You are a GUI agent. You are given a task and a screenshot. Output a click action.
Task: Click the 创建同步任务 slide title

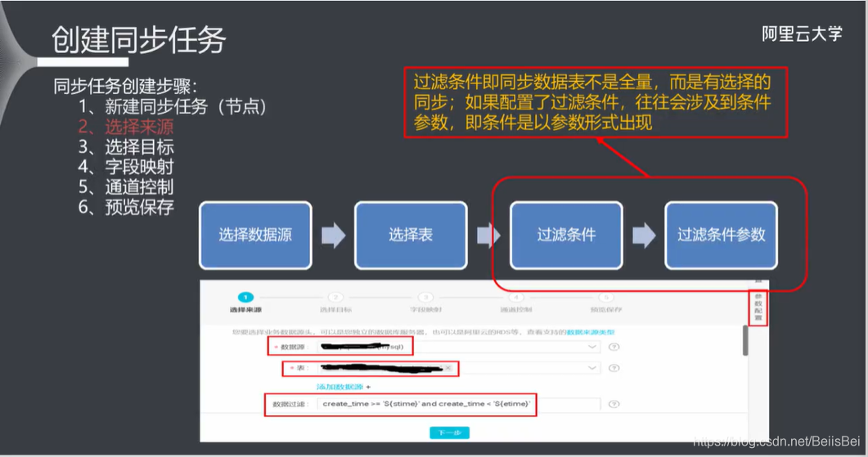point(139,40)
